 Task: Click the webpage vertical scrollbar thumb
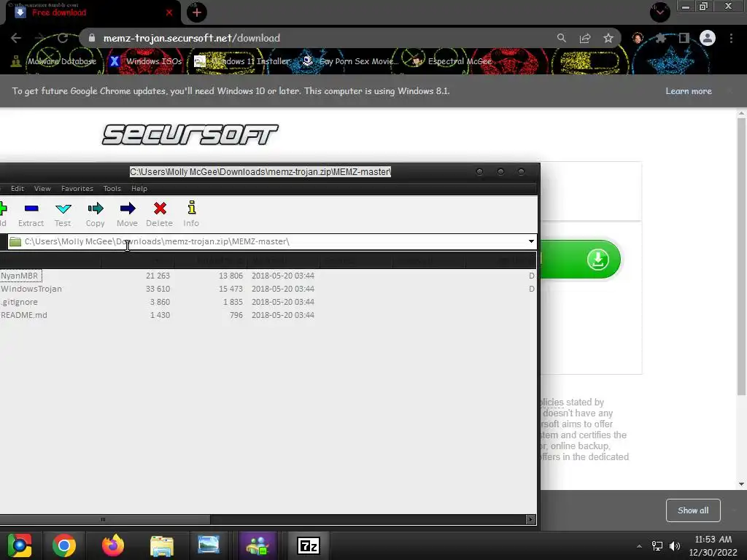pyautogui.click(x=741, y=254)
